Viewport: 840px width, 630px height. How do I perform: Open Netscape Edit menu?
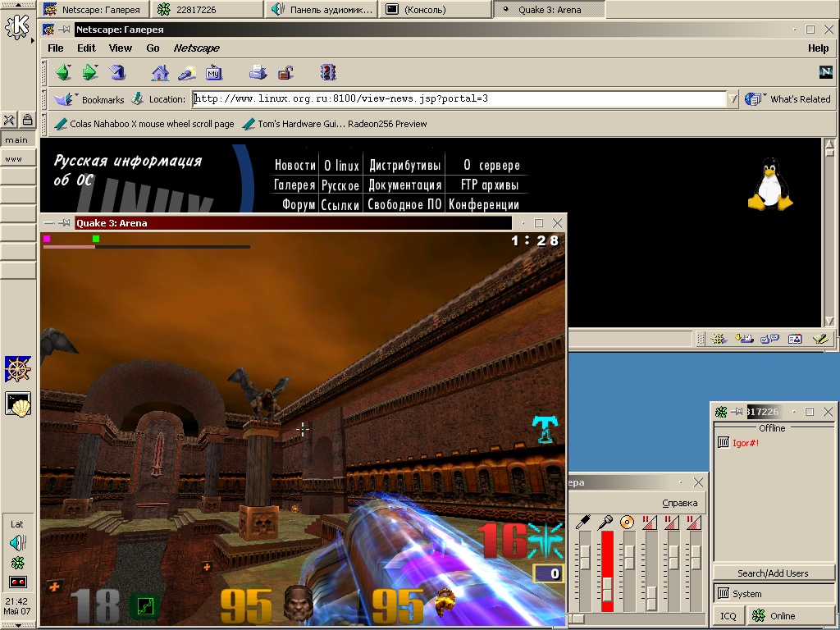tap(86, 48)
